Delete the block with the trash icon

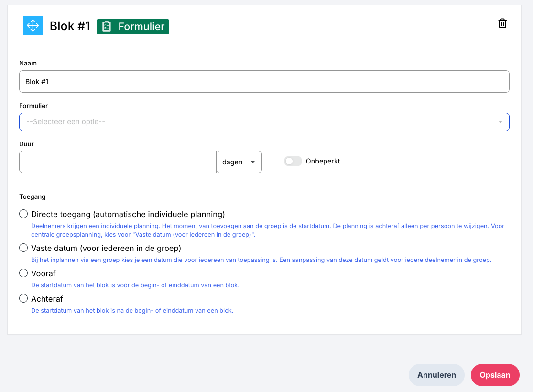(x=502, y=23)
